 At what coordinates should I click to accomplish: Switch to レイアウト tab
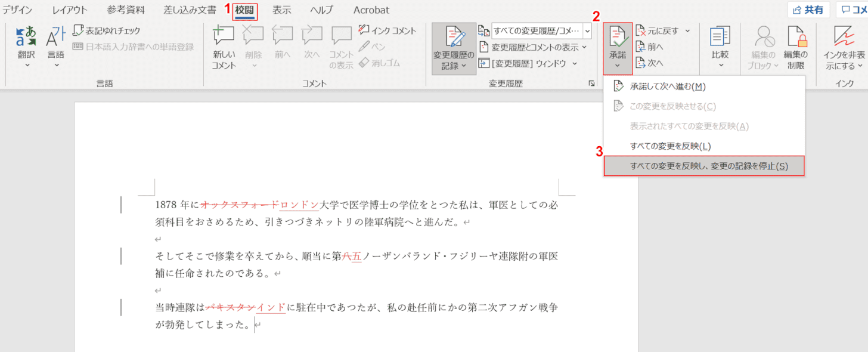point(70,10)
